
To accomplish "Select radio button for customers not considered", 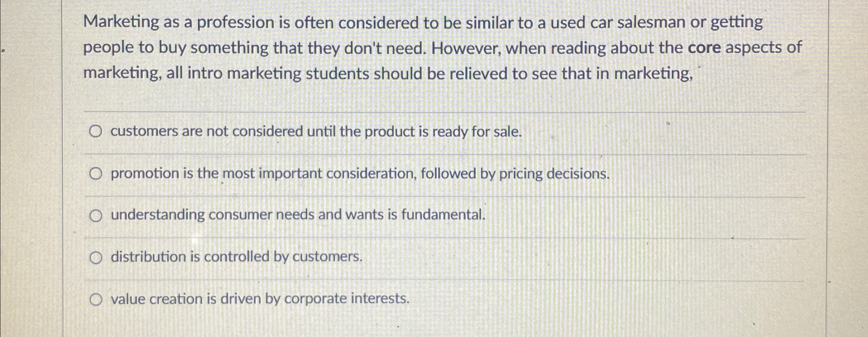I will [x=95, y=132].
